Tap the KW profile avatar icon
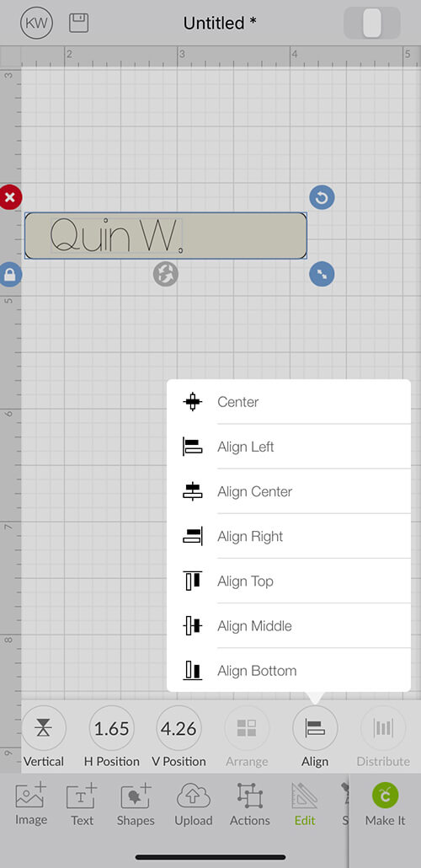The height and width of the screenshot is (868, 421). click(x=36, y=23)
